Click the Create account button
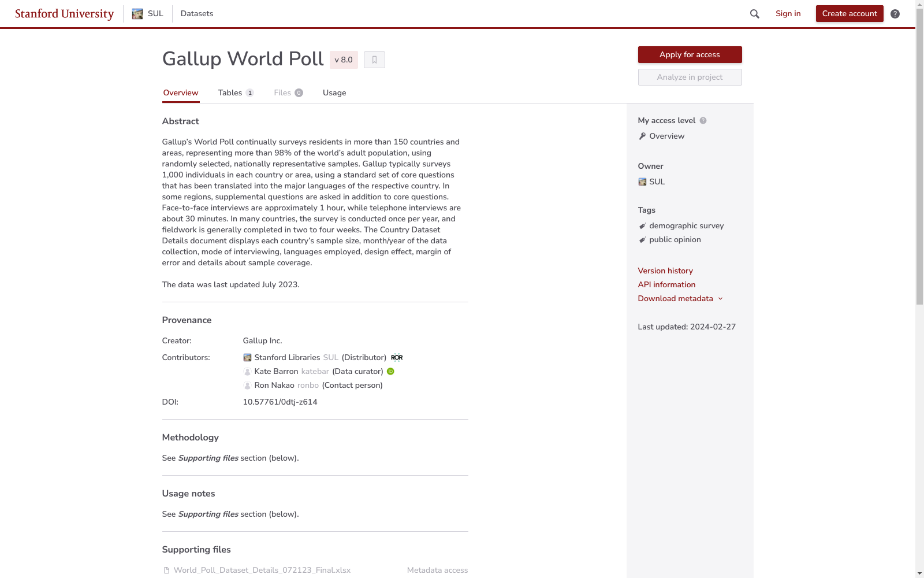This screenshot has width=924, height=578. 849,14
